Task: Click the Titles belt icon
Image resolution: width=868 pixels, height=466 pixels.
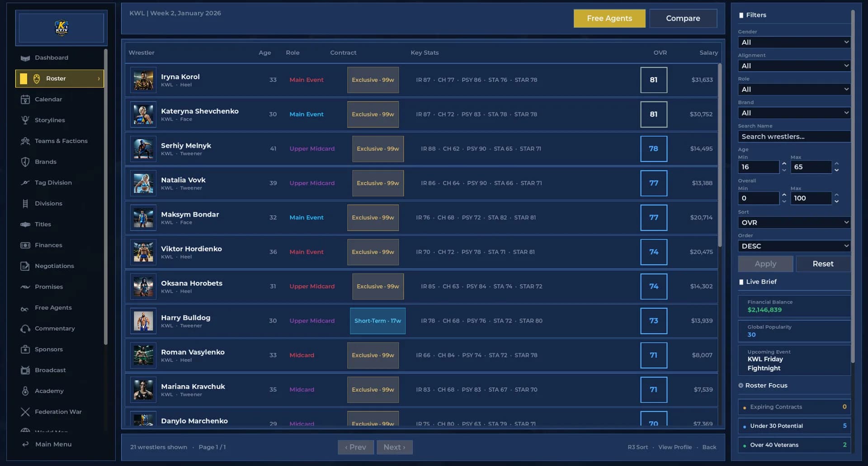Action: [x=25, y=224]
